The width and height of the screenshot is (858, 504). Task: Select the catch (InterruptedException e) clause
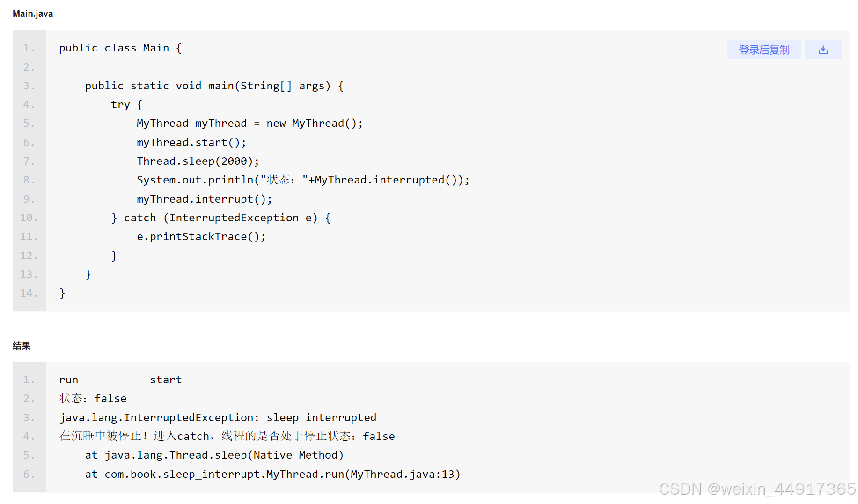(221, 217)
